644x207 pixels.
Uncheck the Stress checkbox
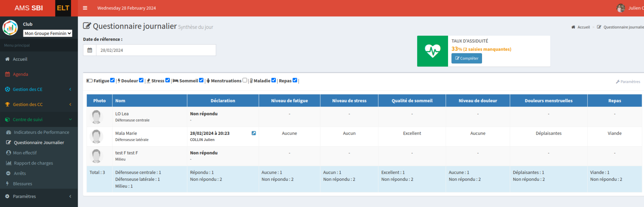click(x=167, y=80)
